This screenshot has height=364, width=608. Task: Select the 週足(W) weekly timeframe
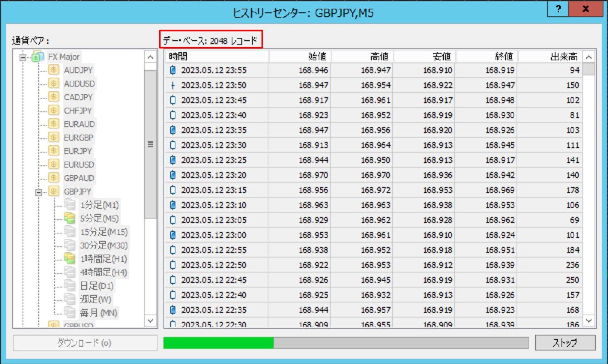pos(96,299)
